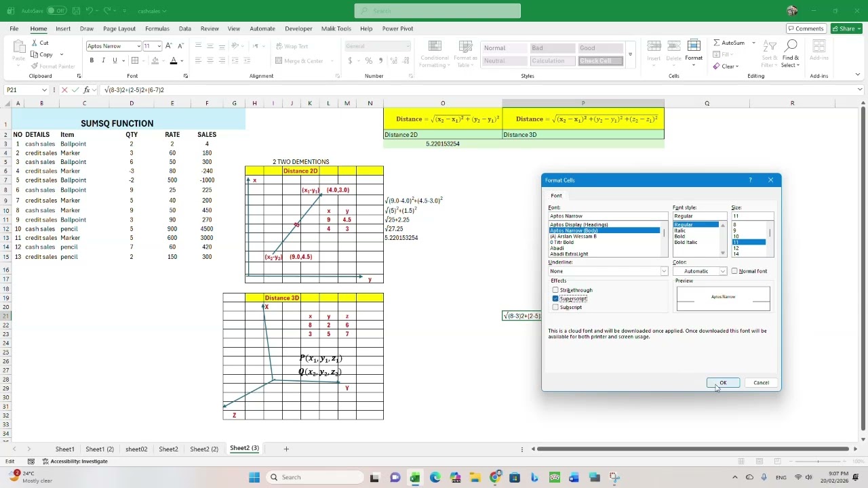Click the Italic I icon in the ribbon
This screenshot has width=868, height=488.
[103, 60]
